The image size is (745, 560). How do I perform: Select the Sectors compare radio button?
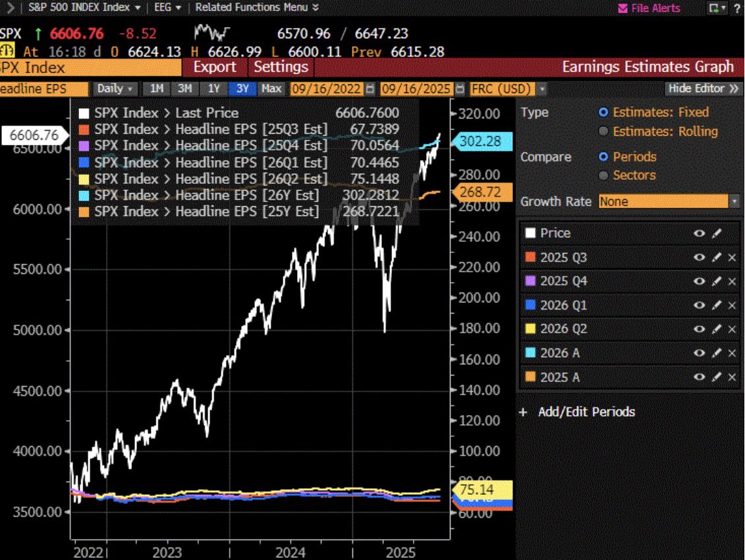point(603,175)
